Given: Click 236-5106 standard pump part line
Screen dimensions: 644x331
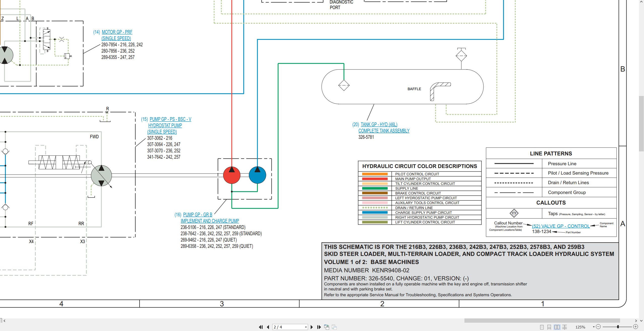Looking at the screenshot, I should pyautogui.click(x=213, y=227).
